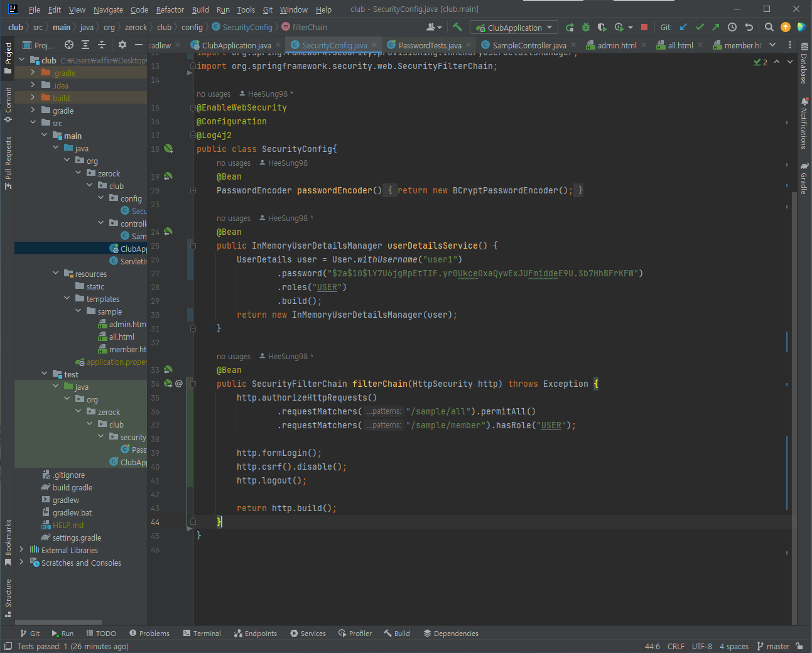Open the Problems tool window

pos(149,634)
